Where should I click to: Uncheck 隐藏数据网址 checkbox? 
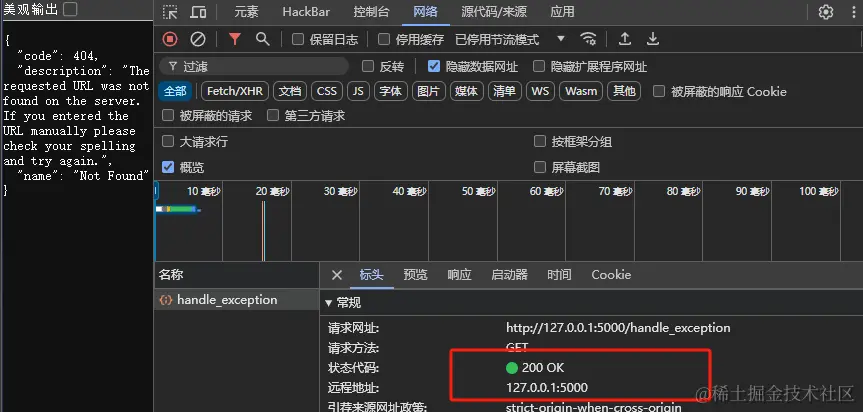tap(434, 67)
